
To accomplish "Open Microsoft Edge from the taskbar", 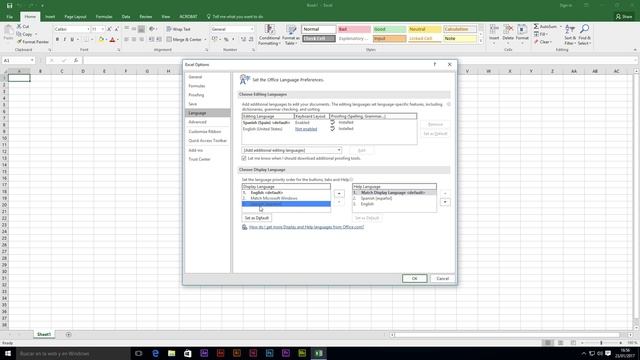I will 155,353.
